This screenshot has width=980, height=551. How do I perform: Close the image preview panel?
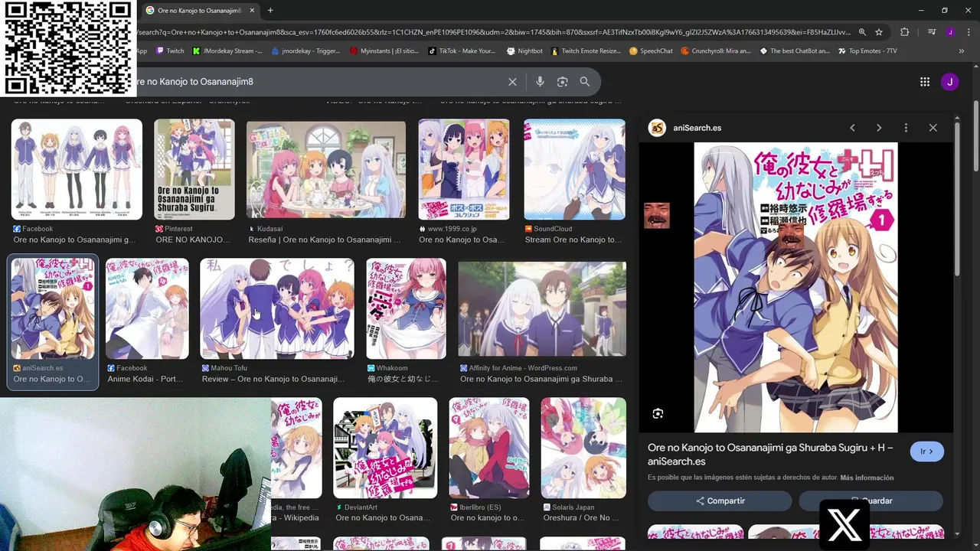(x=933, y=128)
